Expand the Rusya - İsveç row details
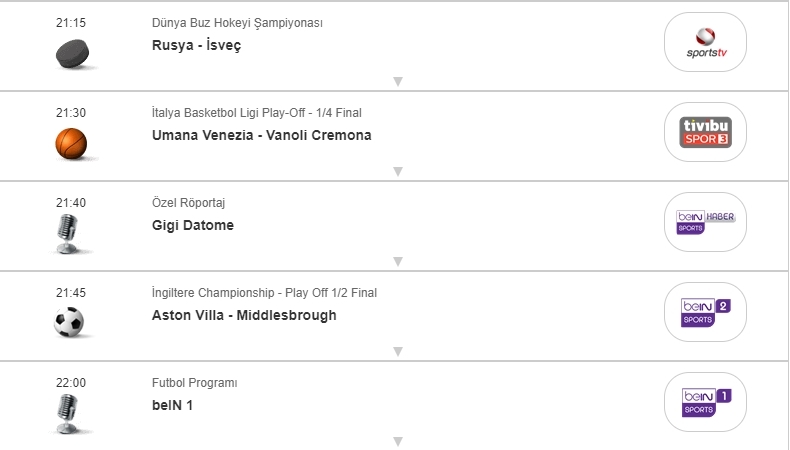 (397, 82)
